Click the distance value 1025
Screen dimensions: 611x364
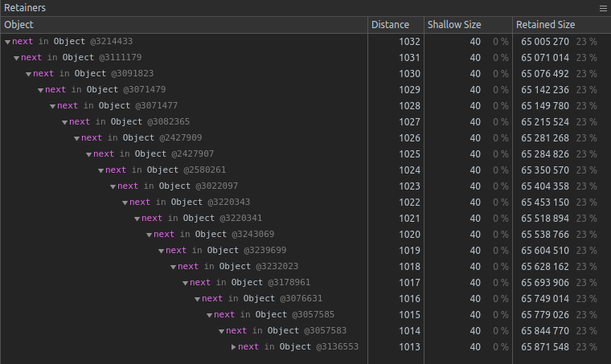[409, 154]
